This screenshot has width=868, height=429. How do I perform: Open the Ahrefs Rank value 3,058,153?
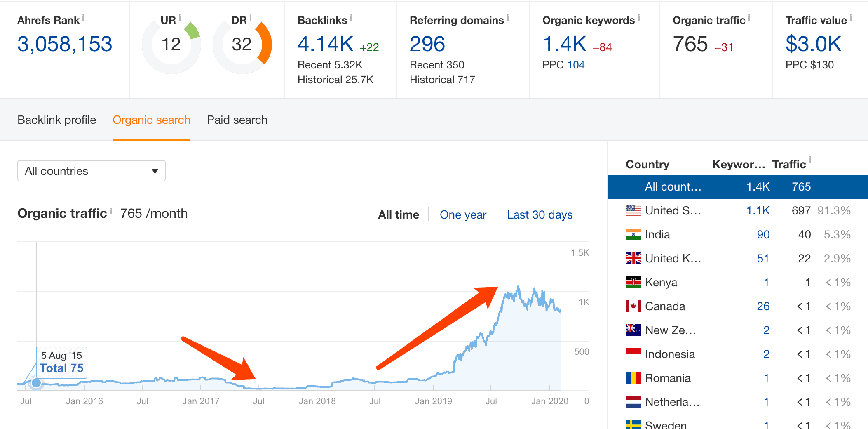(x=65, y=44)
